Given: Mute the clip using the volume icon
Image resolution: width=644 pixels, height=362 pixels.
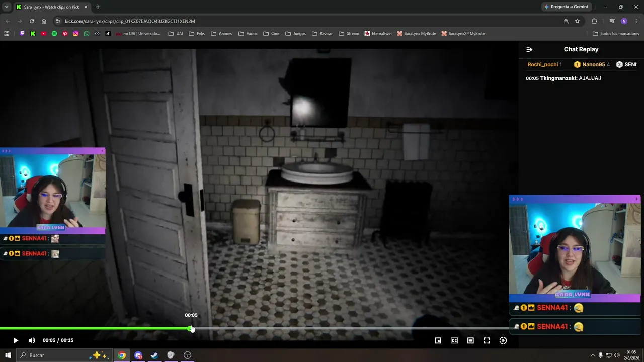Looking at the screenshot, I should (32, 340).
